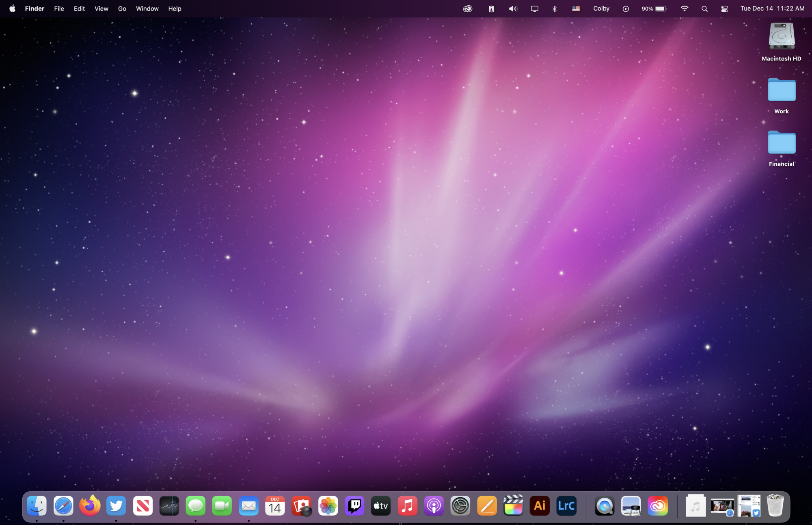Open the Window menu
This screenshot has height=525, width=812.
click(x=147, y=9)
